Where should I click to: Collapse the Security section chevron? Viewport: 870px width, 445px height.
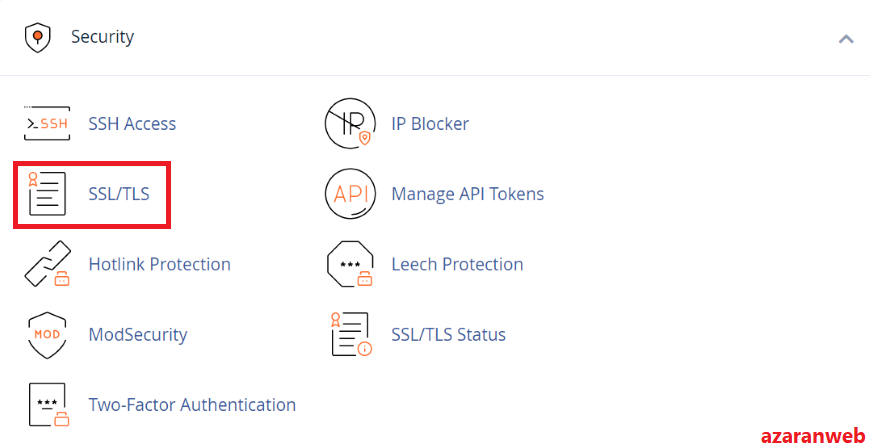point(846,39)
